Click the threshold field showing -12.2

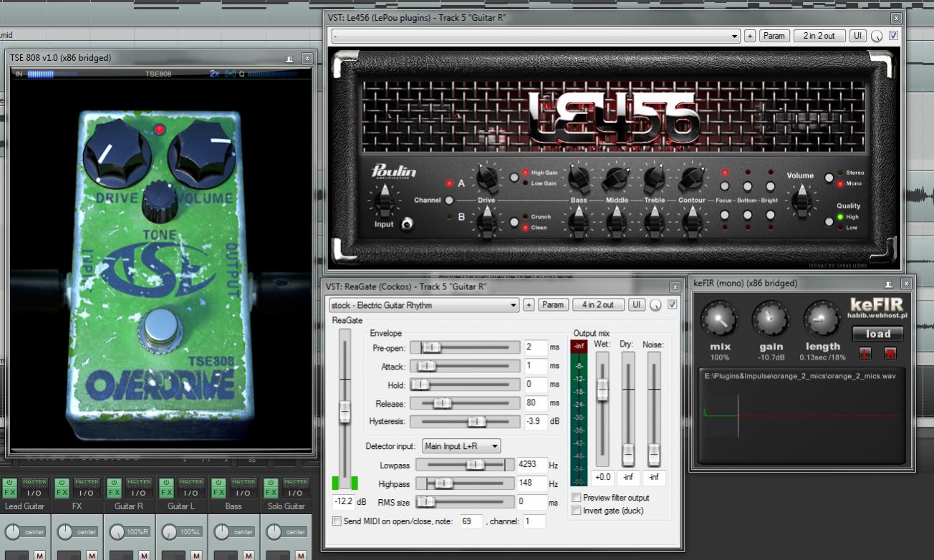click(344, 502)
